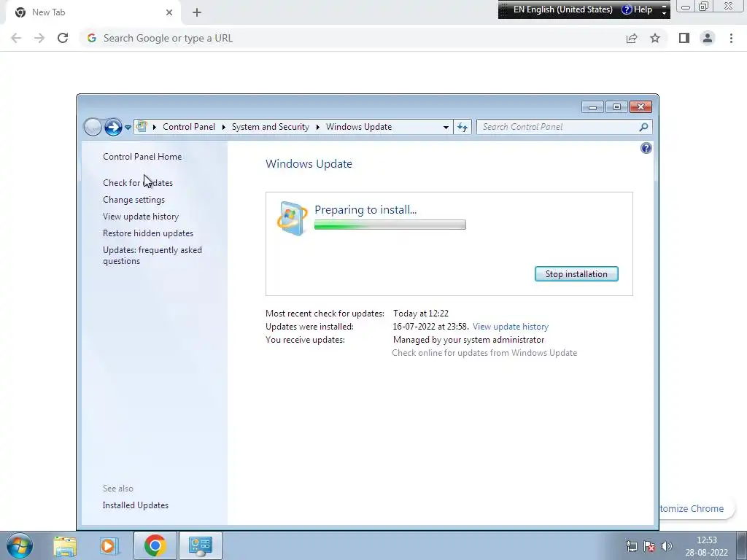This screenshot has height=560, width=747.
Task: Click Stop installation button
Action: click(576, 274)
